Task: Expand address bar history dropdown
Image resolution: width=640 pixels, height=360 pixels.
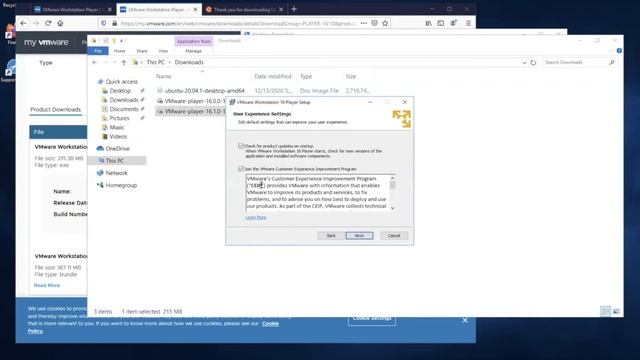Action: coord(524,62)
